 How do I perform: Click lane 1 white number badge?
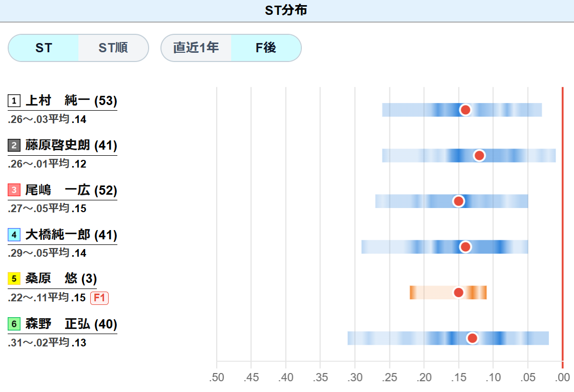tap(14, 100)
